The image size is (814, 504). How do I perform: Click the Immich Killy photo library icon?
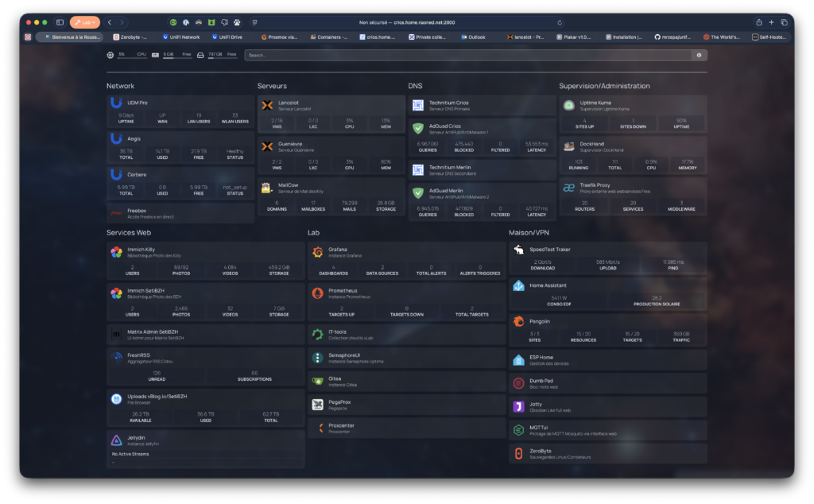(116, 252)
